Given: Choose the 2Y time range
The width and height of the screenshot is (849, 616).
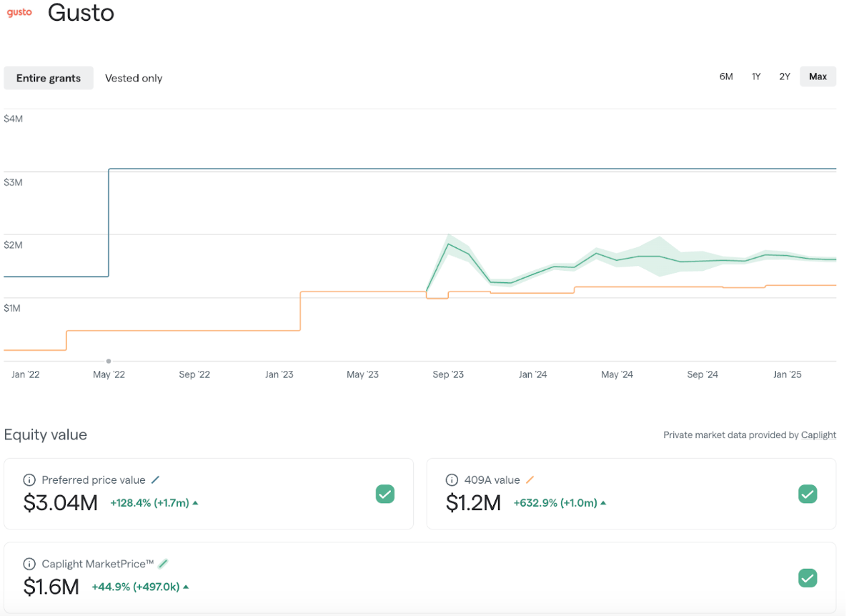Looking at the screenshot, I should [x=785, y=76].
